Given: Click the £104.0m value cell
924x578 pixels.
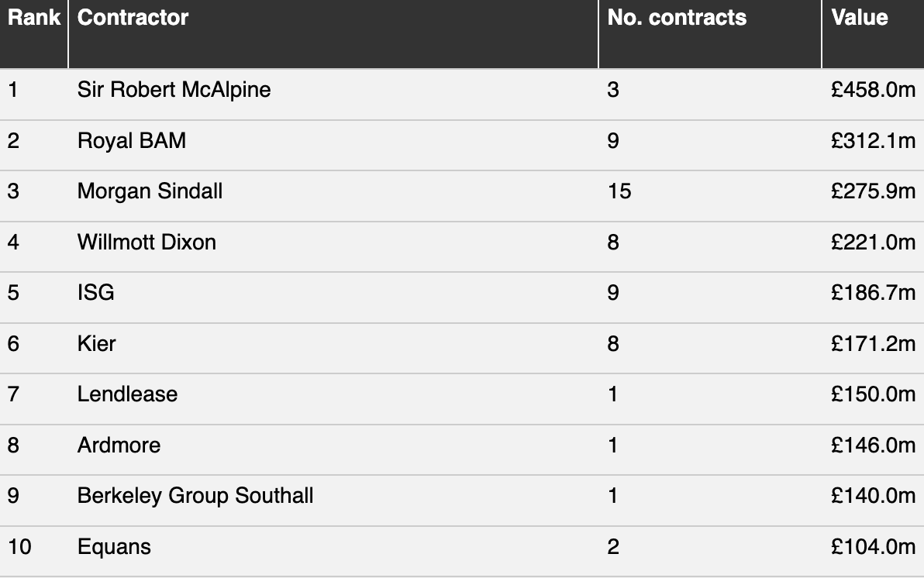Looking at the screenshot, I should click(874, 547).
